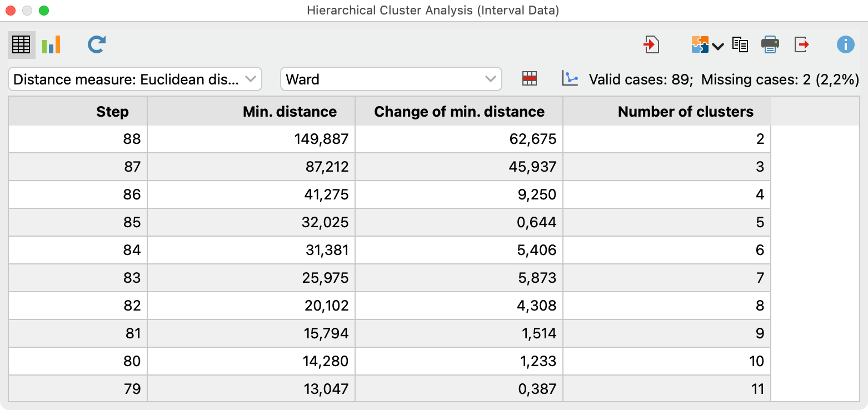Click the puzzle-piece module icon
Viewport: 868px width, 410px height.
coord(699,44)
